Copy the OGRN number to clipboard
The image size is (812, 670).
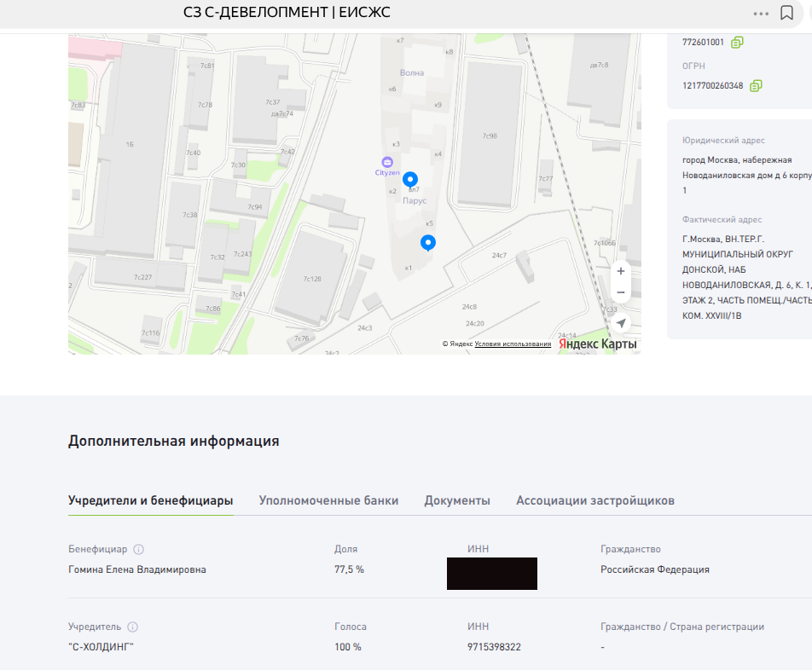(x=756, y=86)
